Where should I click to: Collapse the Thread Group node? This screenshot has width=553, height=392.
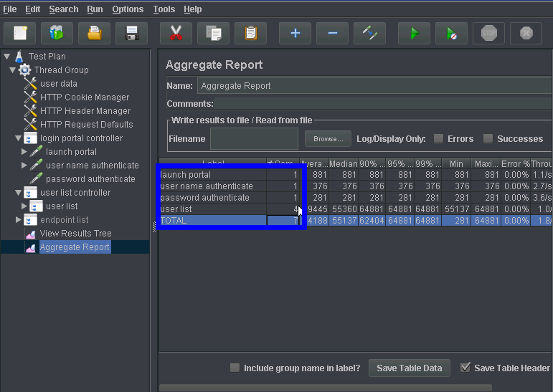[x=12, y=70]
